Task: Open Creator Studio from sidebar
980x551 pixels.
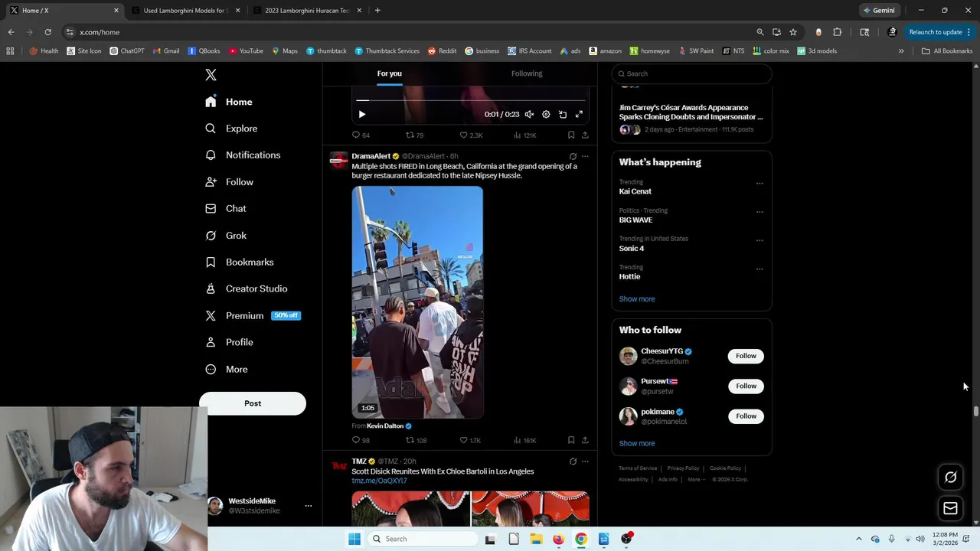Action: (247, 289)
